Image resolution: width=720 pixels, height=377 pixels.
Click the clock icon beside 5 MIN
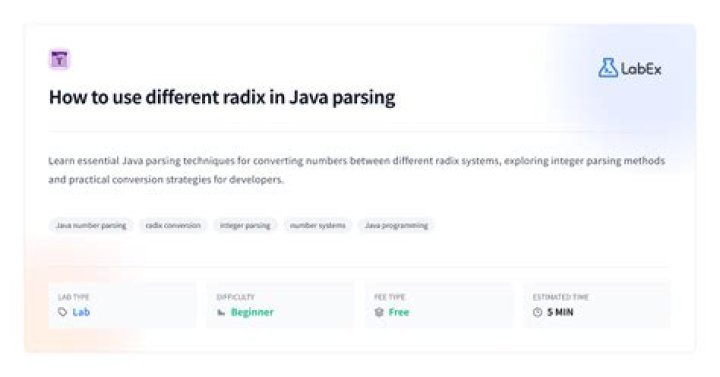point(537,312)
